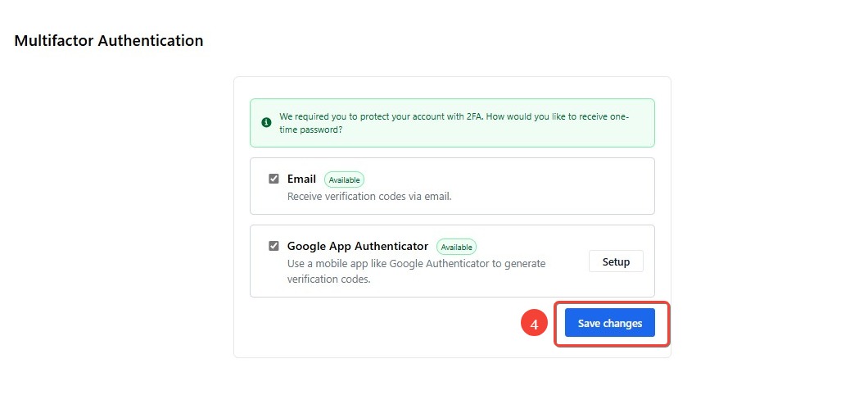Click "verification codes." line under Google Authenticator
This screenshot has height=418, width=868.
pos(328,279)
